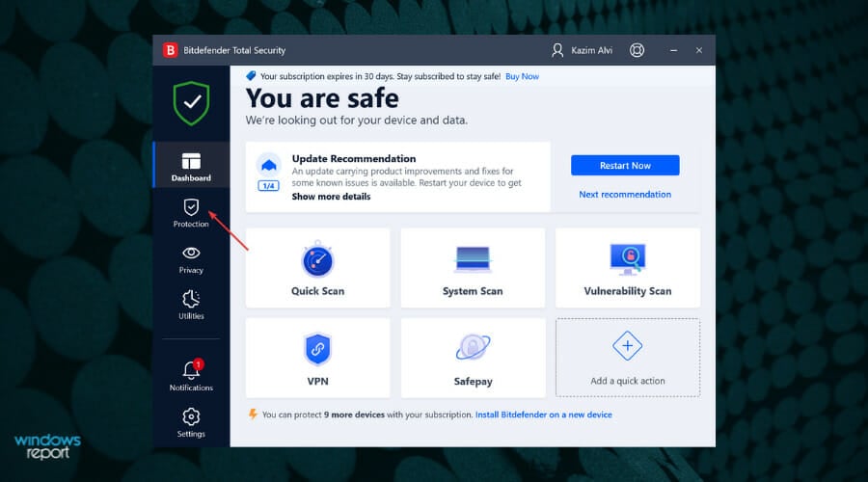Viewport: 868px width, 482px height.
Task: Open the support lifebuoy icon
Action: 637,50
